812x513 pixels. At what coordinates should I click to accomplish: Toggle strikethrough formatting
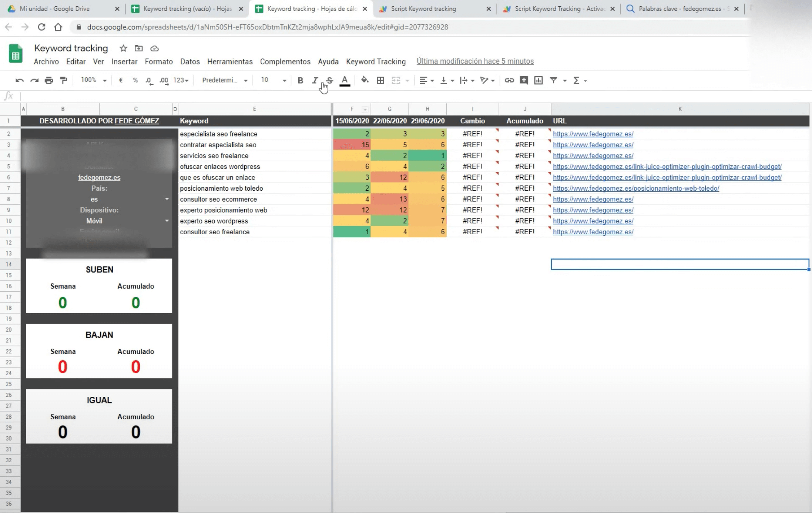click(x=329, y=80)
